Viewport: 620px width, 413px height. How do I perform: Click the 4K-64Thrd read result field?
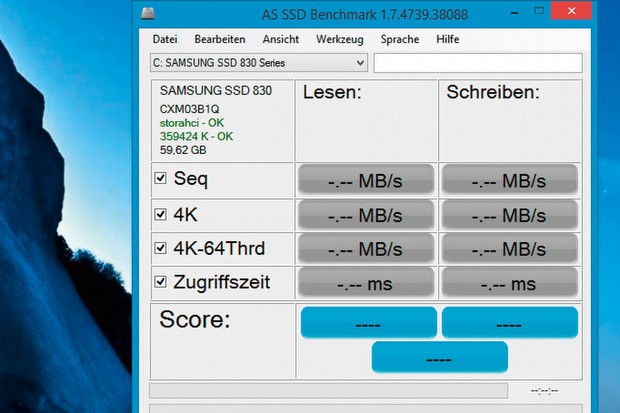click(x=366, y=248)
